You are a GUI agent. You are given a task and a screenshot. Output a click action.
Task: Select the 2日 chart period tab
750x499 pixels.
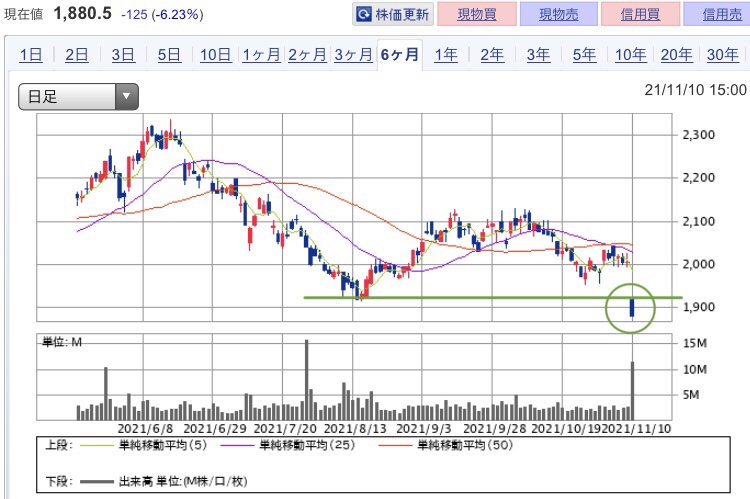coord(77,55)
